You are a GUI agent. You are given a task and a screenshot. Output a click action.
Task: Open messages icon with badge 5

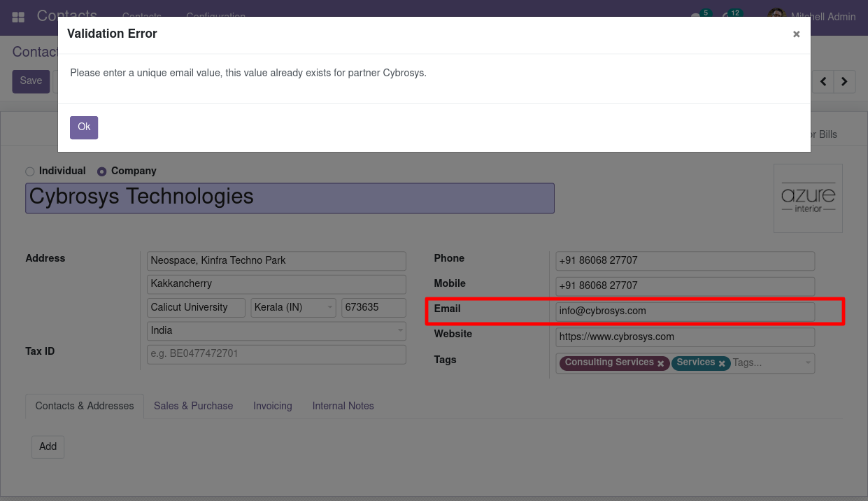coord(700,17)
